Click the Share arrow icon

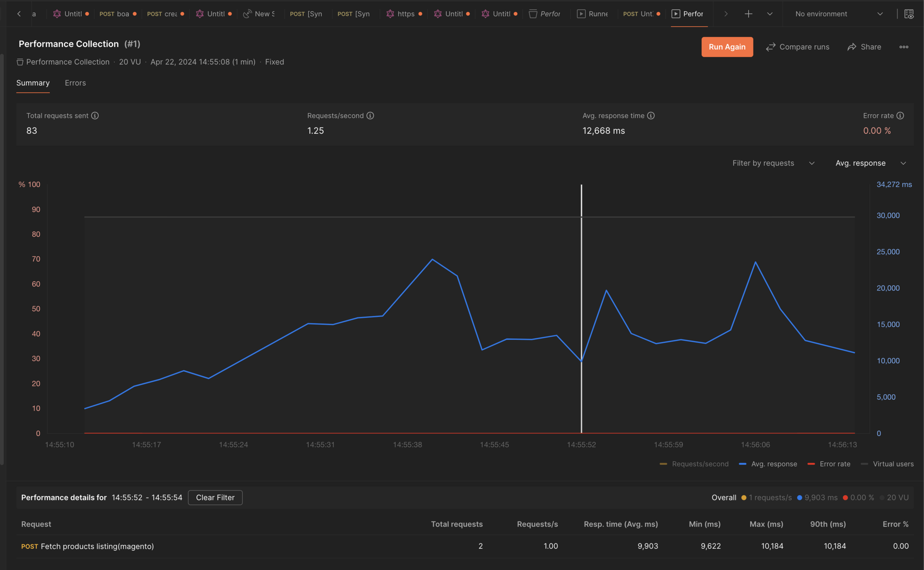tap(852, 47)
